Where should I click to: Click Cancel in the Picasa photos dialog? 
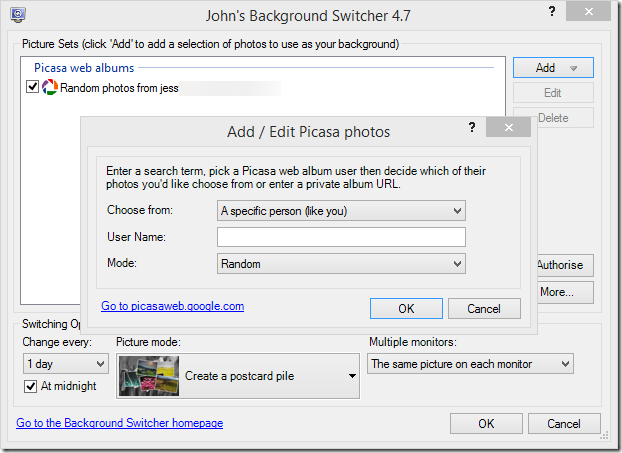coord(484,309)
